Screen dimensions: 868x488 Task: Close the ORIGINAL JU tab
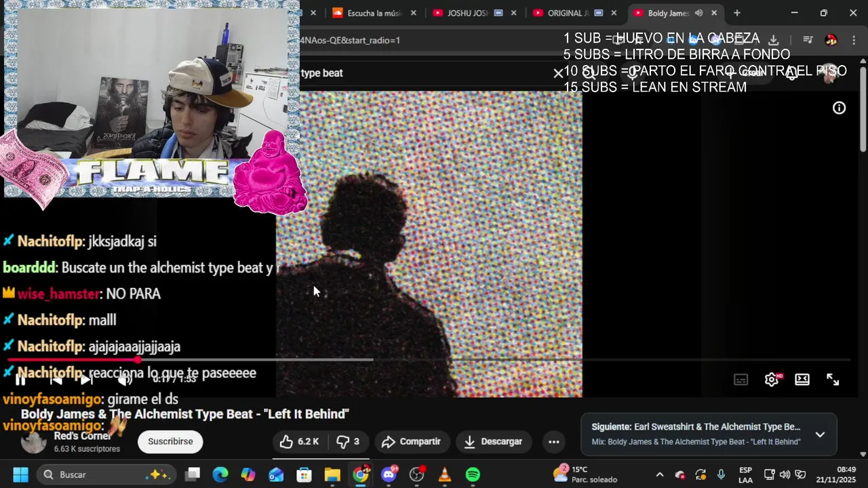coord(614,13)
